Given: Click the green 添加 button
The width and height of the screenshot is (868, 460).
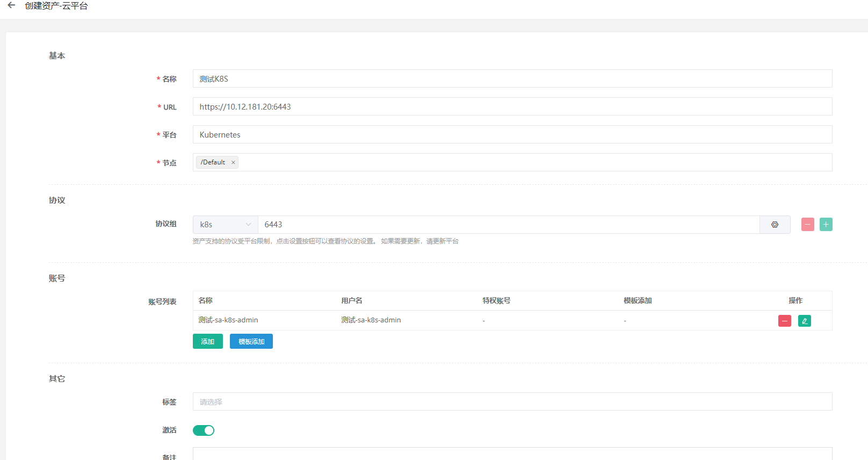Looking at the screenshot, I should [x=208, y=341].
